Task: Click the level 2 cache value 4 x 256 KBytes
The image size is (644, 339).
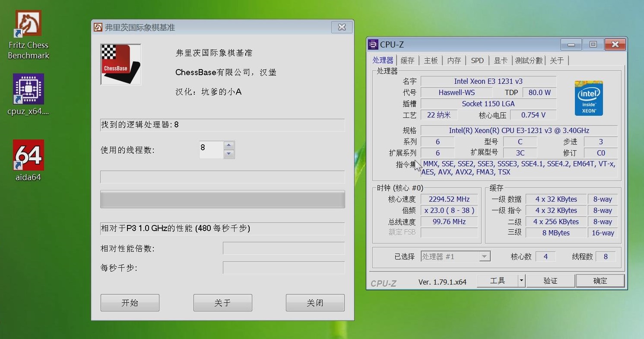Action: [556, 222]
